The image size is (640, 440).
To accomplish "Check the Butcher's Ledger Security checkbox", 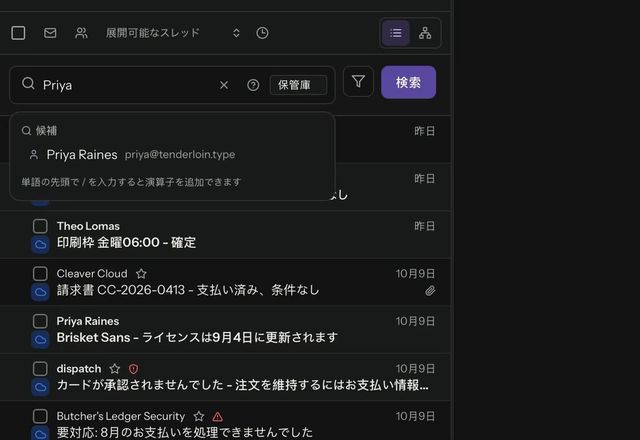I will pyautogui.click(x=40, y=416).
